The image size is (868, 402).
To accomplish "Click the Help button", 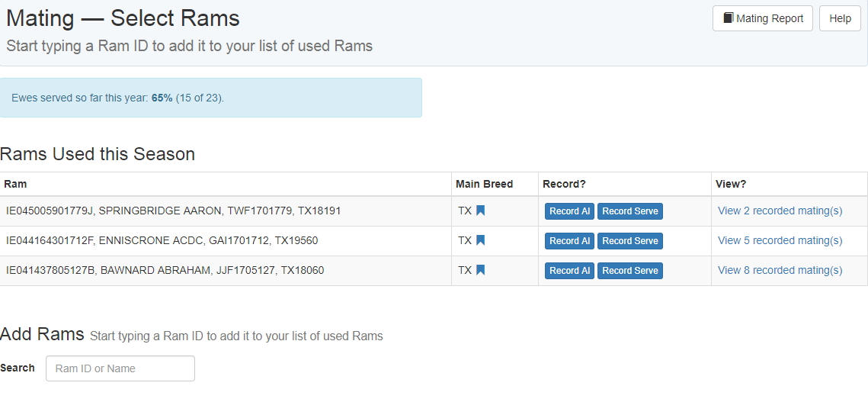I will click(x=840, y=18).
